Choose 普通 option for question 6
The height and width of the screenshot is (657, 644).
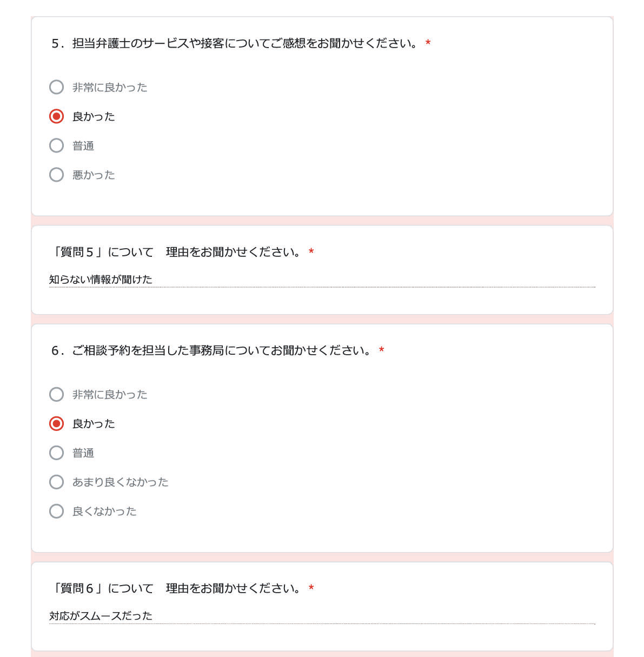coord(57,453)
